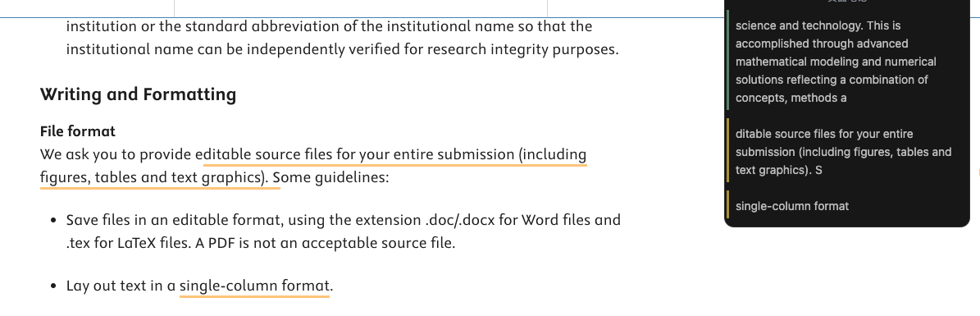Open the "single-column format" note in the dark panel
Screen dimensions: 980x316
pos(792,206)
